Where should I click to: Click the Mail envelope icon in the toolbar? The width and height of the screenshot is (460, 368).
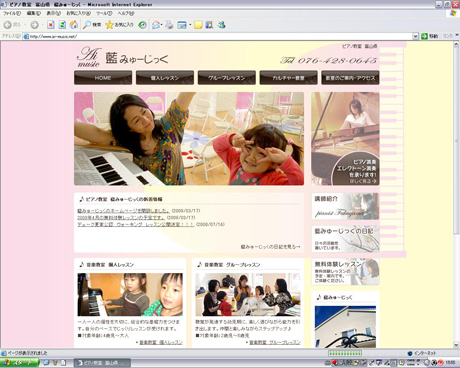pos(156,25)
